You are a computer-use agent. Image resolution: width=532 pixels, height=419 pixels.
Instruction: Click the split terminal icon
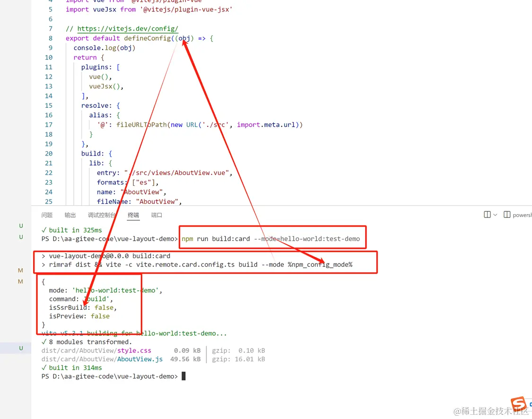[x=487, y=214]
